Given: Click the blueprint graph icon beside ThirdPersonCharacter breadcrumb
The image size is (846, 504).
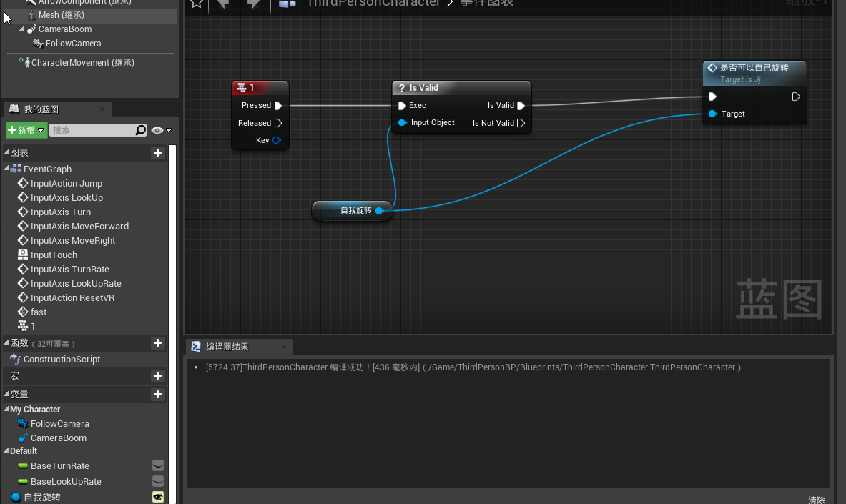Looking at the screenshot, I should (x=287, y=4).
